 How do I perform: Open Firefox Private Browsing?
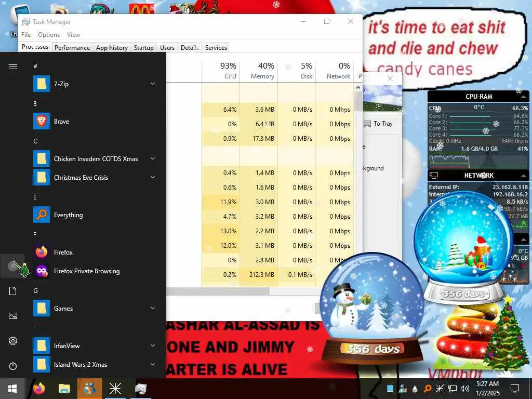pos(96,271)
